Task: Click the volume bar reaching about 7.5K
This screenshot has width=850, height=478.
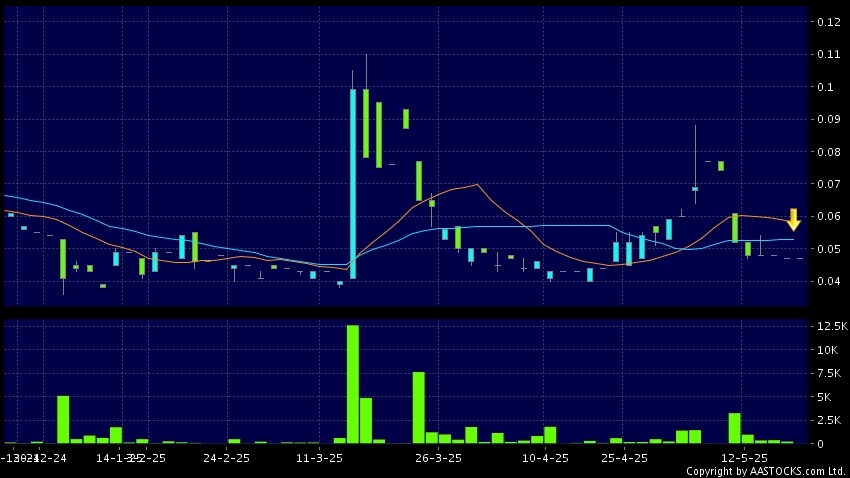Action: pos(418,408)
